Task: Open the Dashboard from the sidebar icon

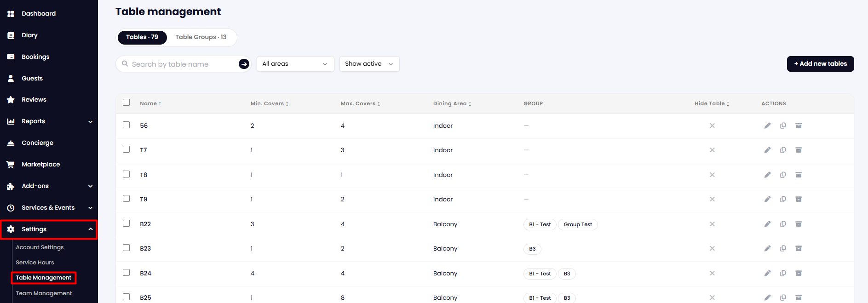Action: point(11,14)
